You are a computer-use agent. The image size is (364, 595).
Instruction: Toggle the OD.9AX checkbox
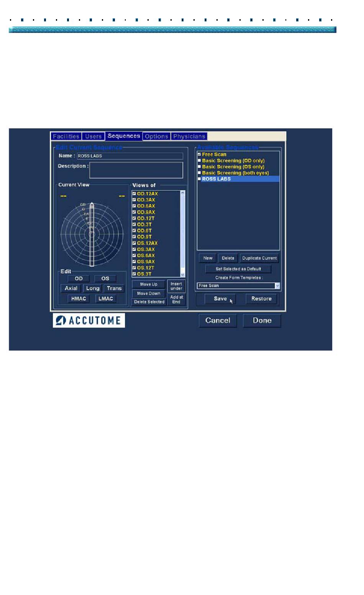tap(134, 212)
